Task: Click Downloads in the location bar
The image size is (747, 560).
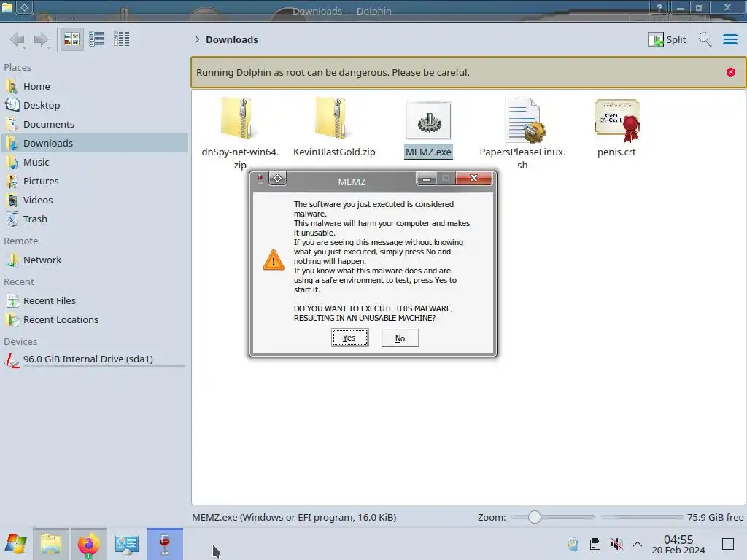Action: pos(231,39)
